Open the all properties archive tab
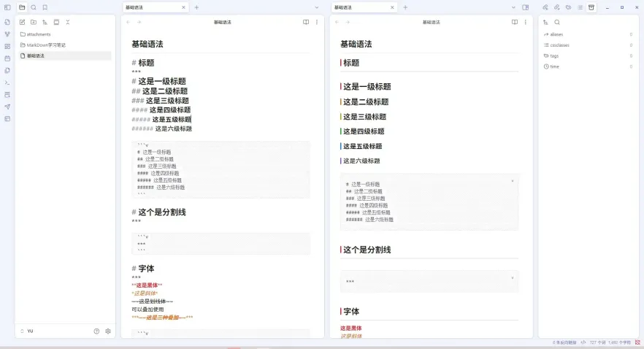 [x=591, y=7]
